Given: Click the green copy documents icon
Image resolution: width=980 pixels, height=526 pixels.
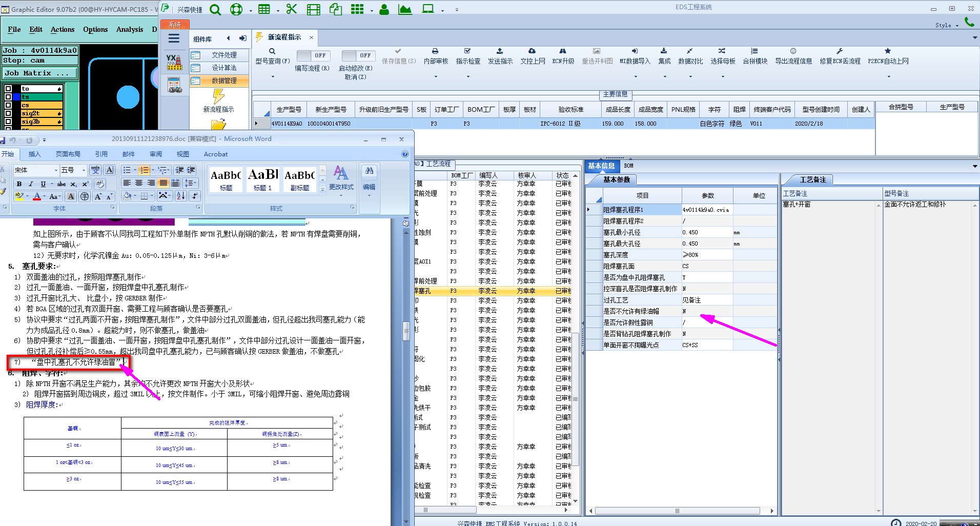Looking at the screenshot, I should click(x=336, y=9).
